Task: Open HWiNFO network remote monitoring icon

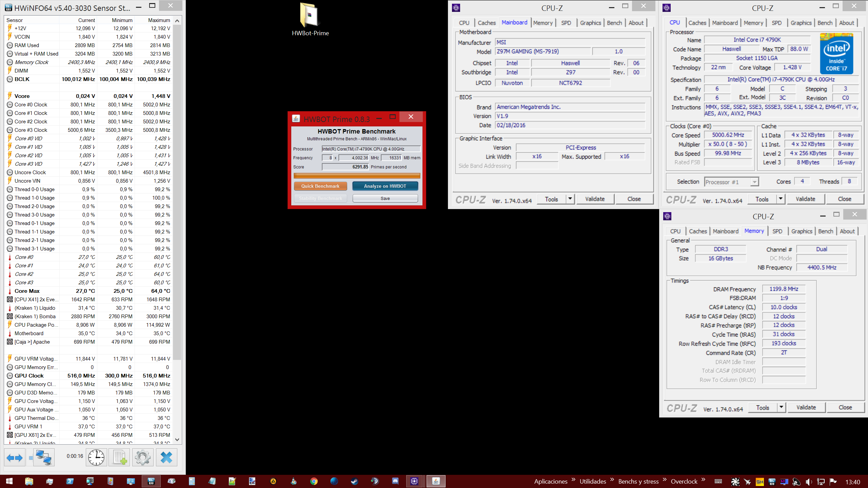Action: click(x=43, y=458)
